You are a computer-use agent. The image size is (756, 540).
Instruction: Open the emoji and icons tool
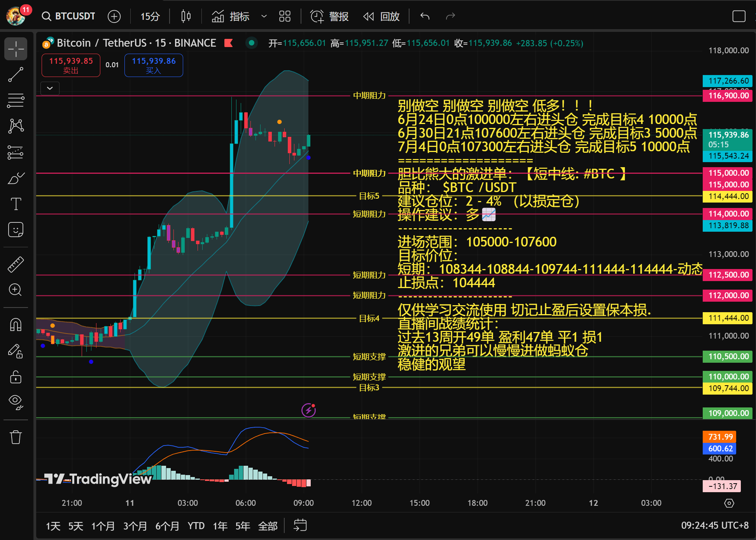16,230
